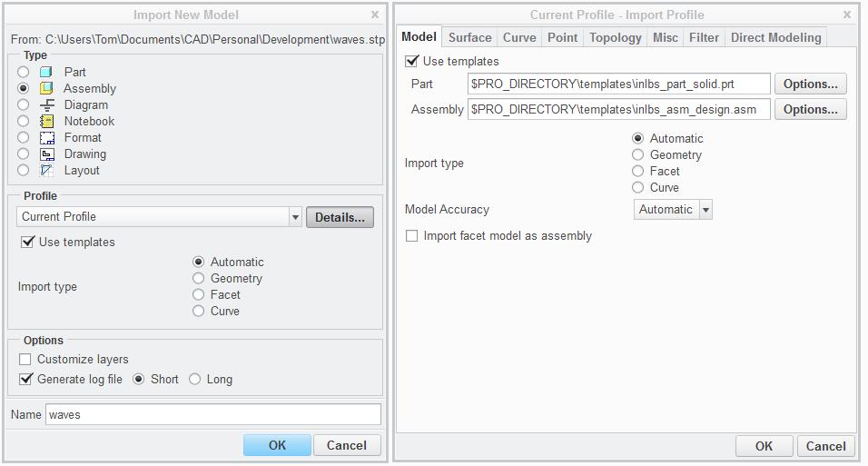Select the Part radio button
The image size is (868, 466).
pyautogui.click(x=24, y=72)
